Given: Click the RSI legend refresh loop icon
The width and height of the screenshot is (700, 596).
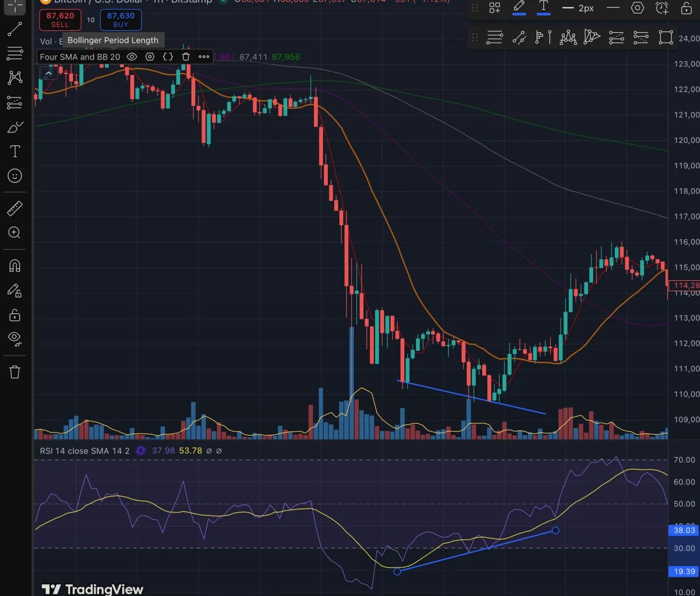Looking at the screenshot, I should pos(141,451).
